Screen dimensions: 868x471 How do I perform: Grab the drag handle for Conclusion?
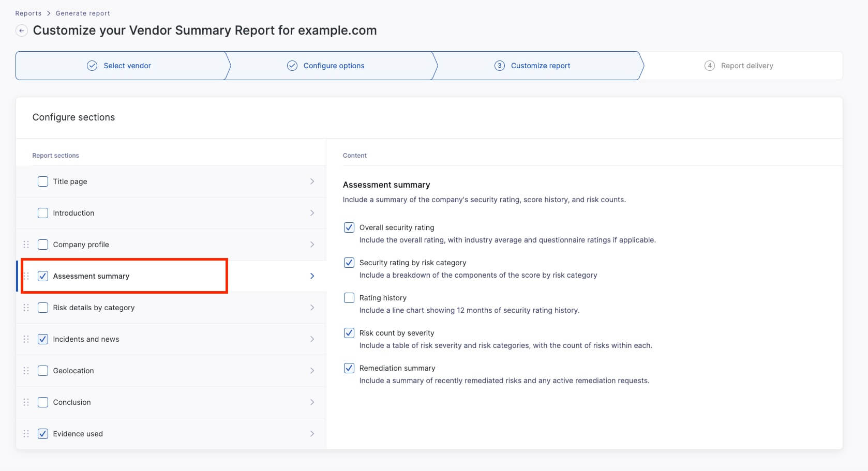coord(26,402)
